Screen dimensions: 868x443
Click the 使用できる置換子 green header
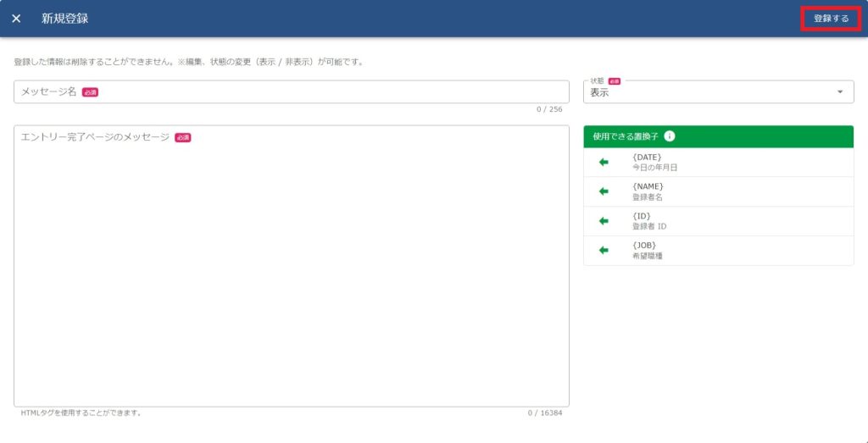[626, 136]
